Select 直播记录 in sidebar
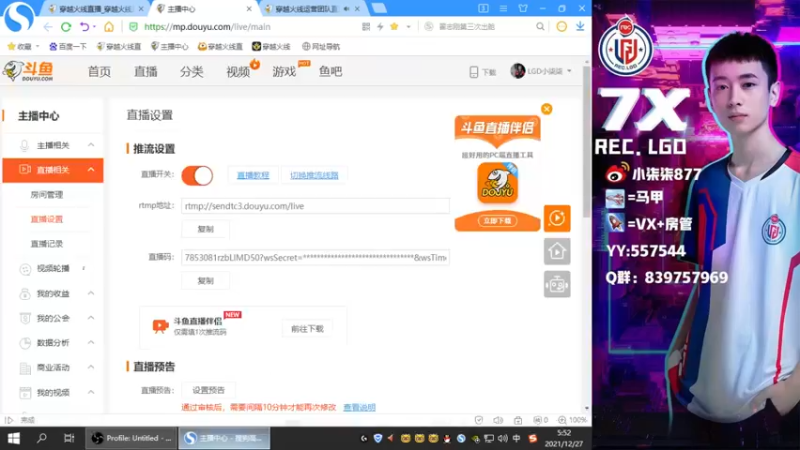Screen dimensions: 800x450 47,243
